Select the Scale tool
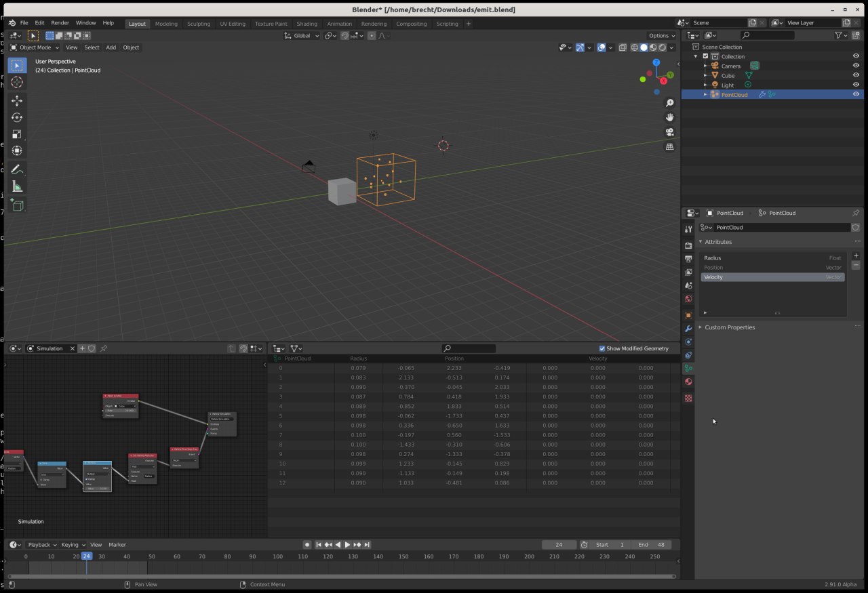Viewport: 868px width, 593px height. tap(17, 134)
